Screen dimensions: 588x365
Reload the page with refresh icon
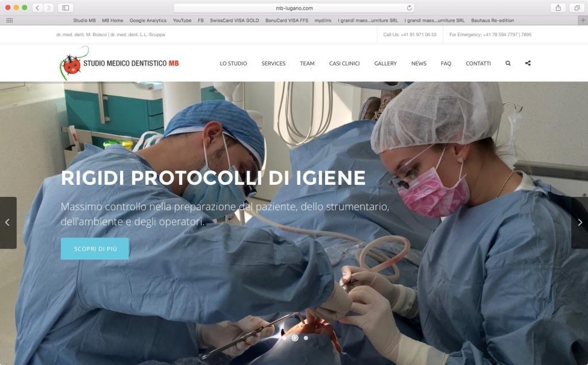pos(409,8)
